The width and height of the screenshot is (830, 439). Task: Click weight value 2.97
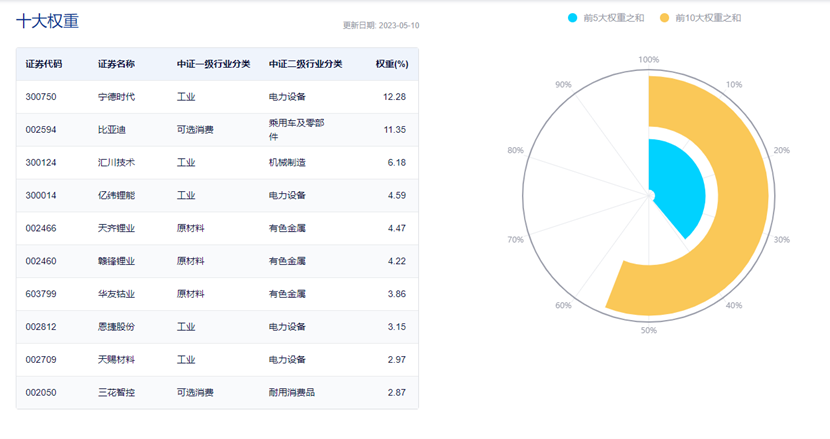[396, 360]
